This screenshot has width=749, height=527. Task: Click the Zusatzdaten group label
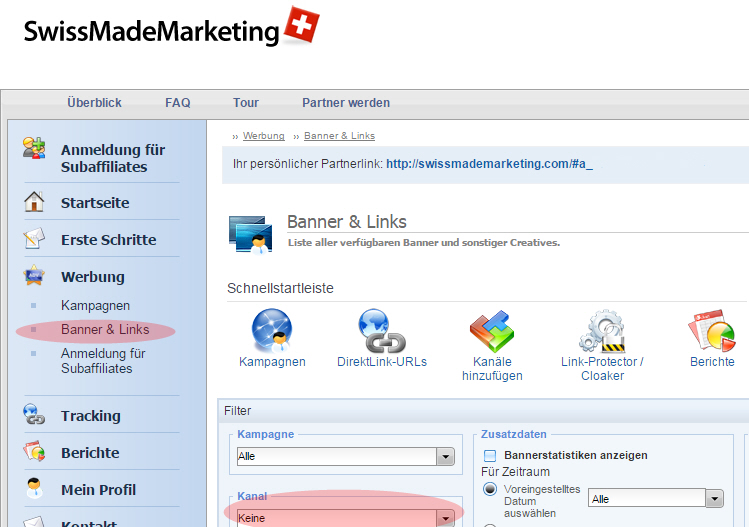click(x=514, y=434)
